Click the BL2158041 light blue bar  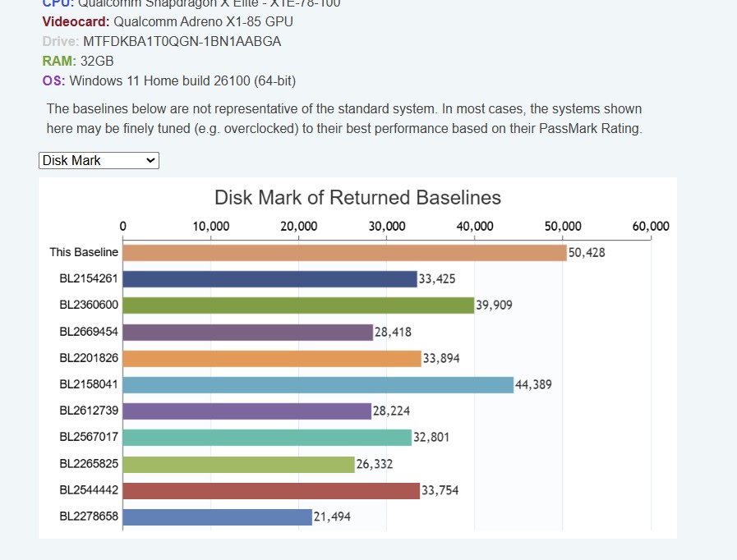coord(318,385)
